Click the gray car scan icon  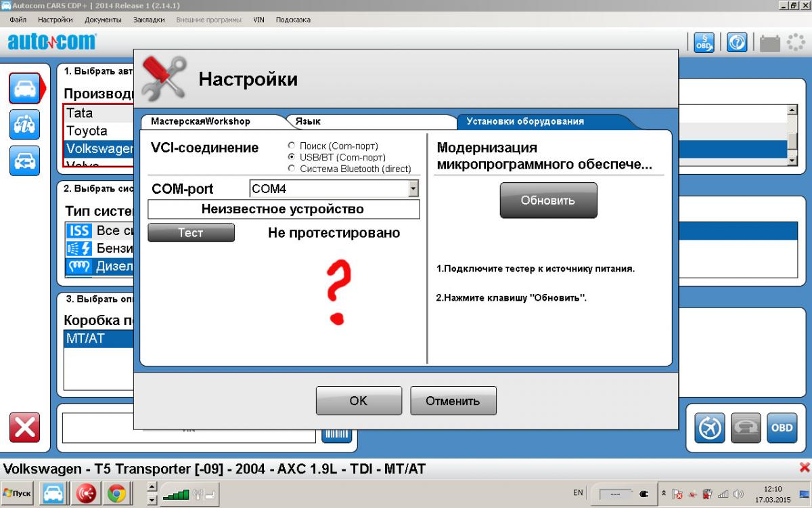(x=746, y=428)
